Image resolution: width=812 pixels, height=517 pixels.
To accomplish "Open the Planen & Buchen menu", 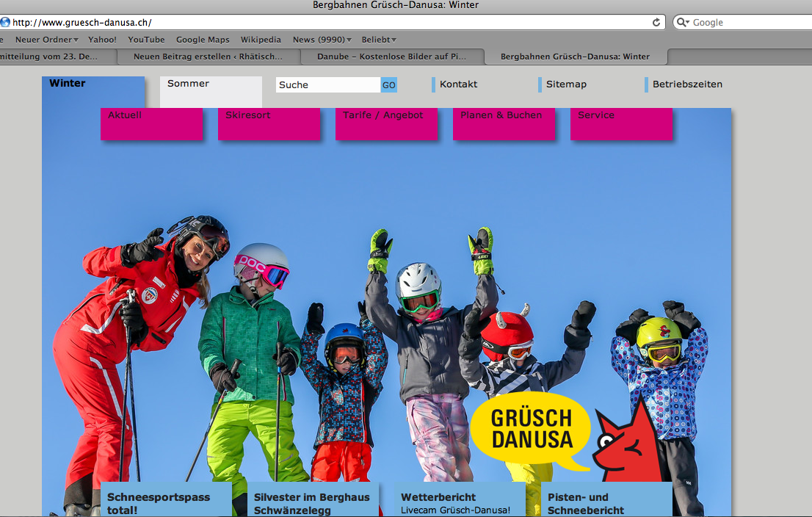I will (x=504, y=124).
